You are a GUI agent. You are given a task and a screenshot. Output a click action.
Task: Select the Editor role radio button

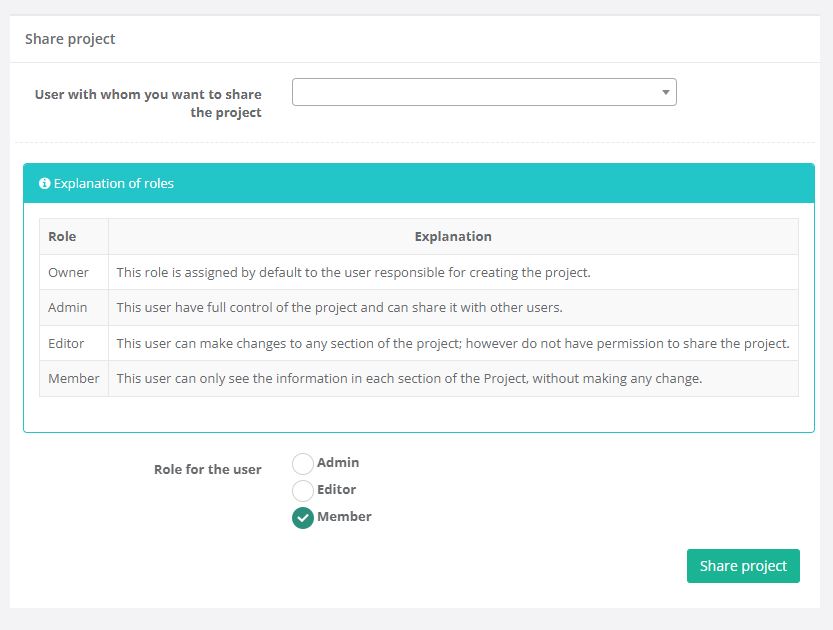(303, 491)
